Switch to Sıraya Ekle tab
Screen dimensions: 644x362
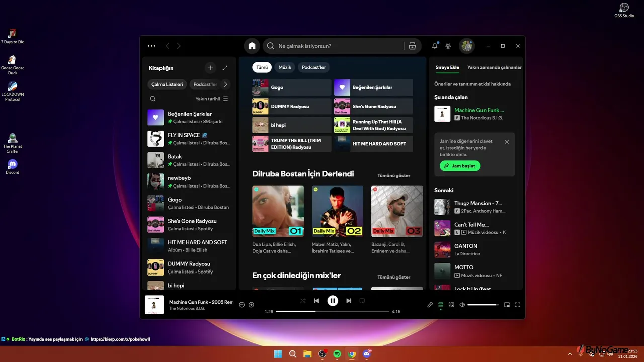tap(447, 67)
